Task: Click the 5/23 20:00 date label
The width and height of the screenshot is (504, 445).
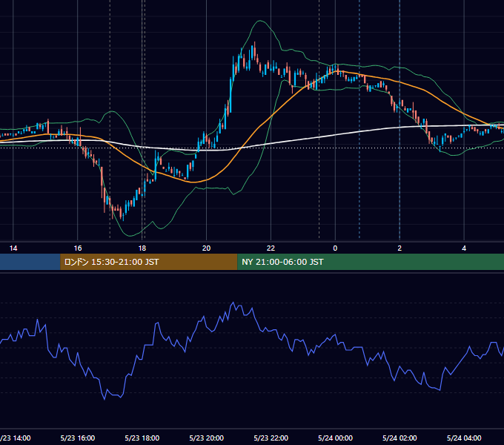Action: [206, 438]
